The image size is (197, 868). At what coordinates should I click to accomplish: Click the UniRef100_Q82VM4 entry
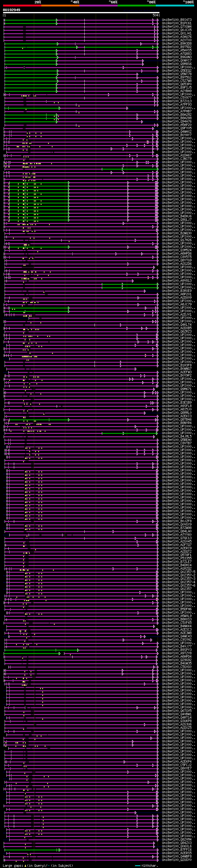point(177,840)
